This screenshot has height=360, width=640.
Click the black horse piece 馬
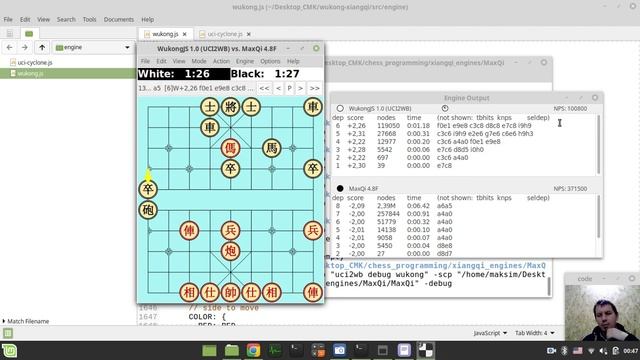coord(271,148)
